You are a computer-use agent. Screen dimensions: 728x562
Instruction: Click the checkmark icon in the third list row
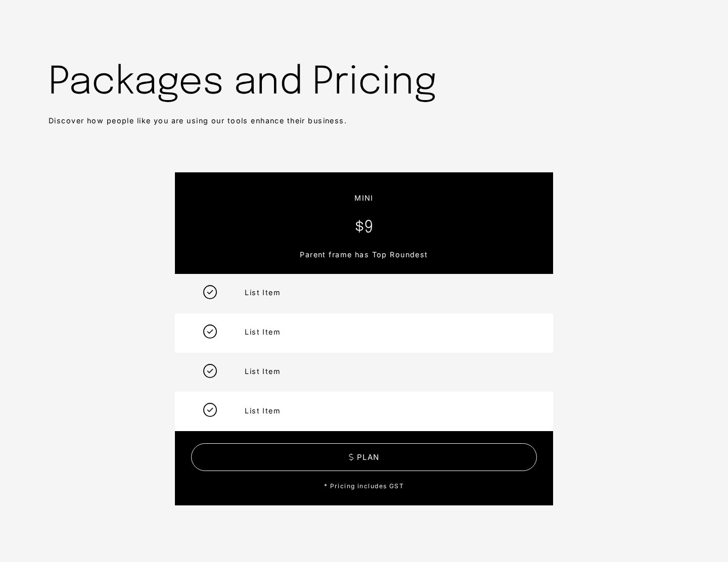pos(210,371)
